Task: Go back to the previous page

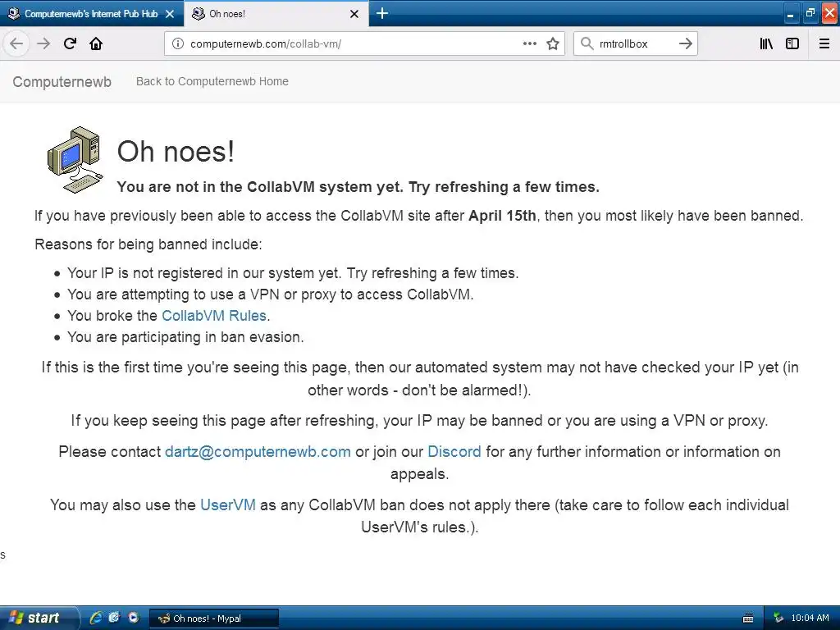Action: point(16,43)
